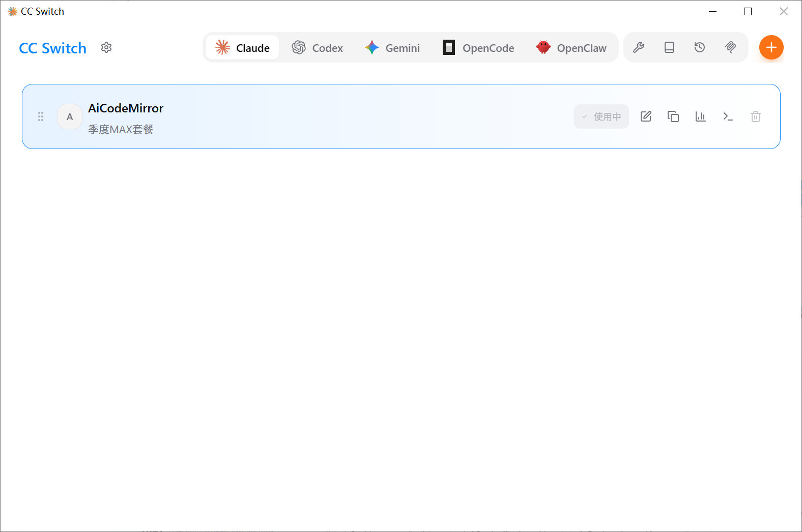Viewport: 802px width, 532px height.
Task: View usage chart for AiCodeMirror
Action: click(701, 116)
